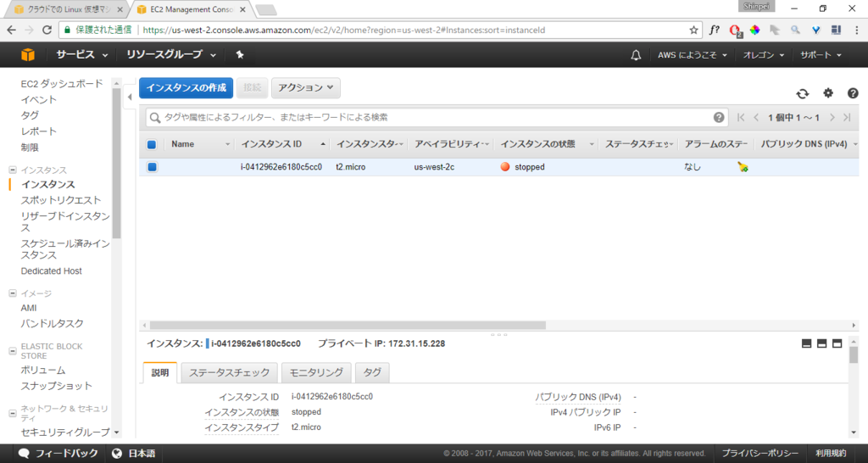Switch to the Linux 仮想マシン browser tab
868x463 pixels.
(x=67, y=9)
